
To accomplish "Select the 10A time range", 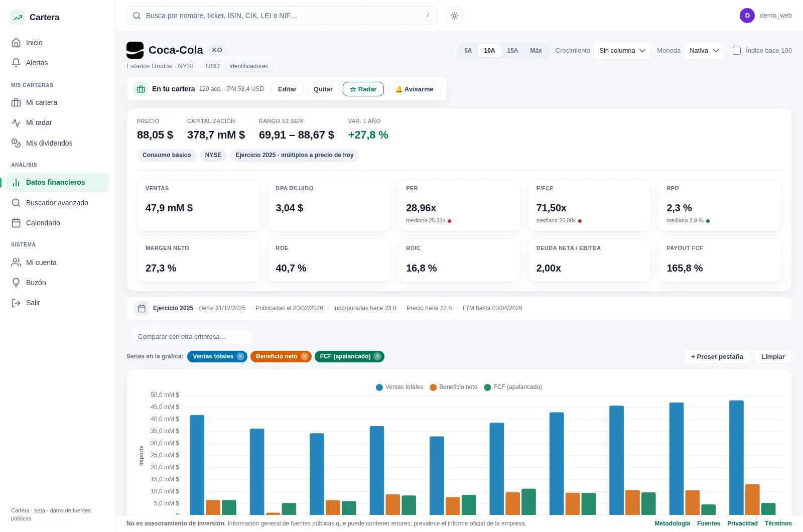I will pos(489,51).
